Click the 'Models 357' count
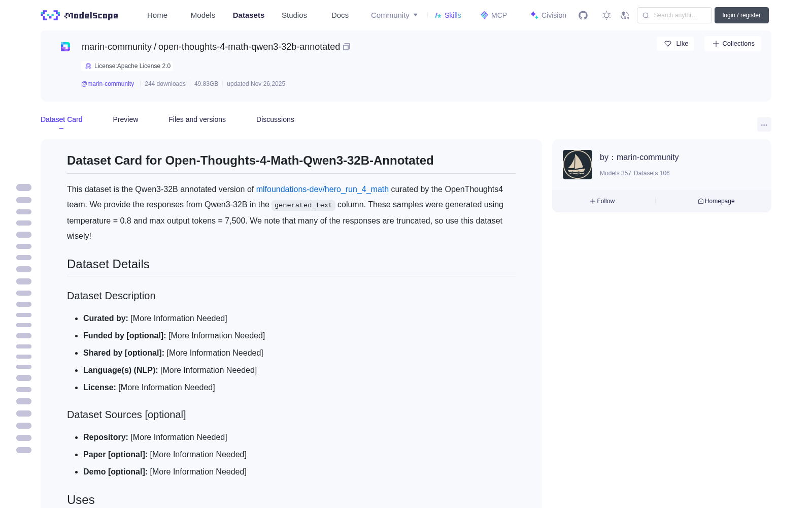Screen dimensions: 812x508 point(616,173)
